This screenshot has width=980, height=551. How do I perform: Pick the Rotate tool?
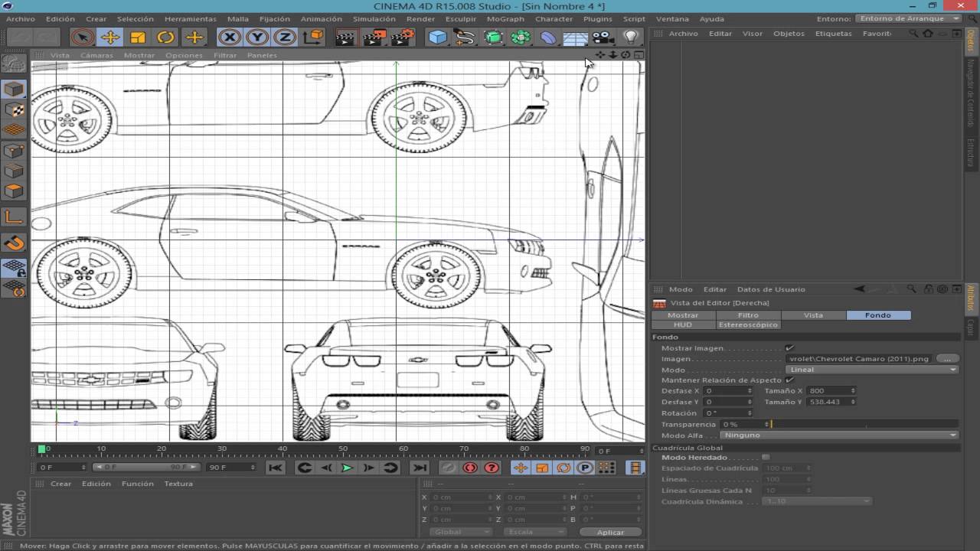(x=165, y=37)
